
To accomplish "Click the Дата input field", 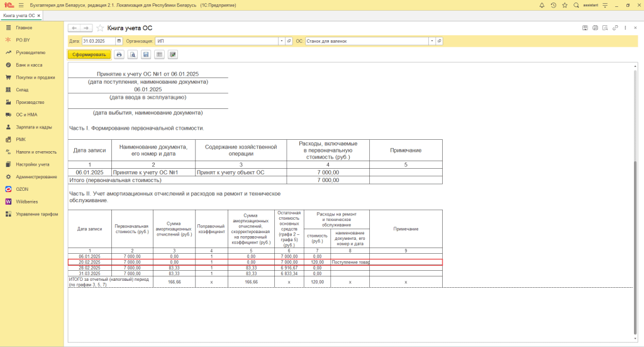I will click(98, 41).
